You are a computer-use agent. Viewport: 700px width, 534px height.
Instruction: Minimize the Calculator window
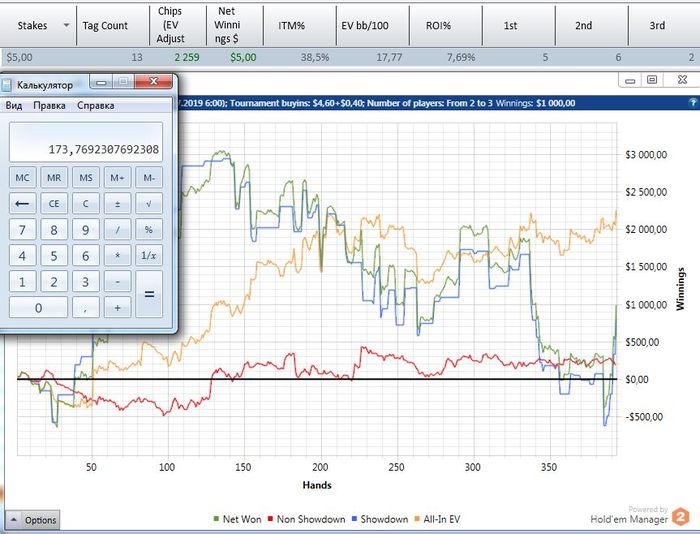(101, 82)
